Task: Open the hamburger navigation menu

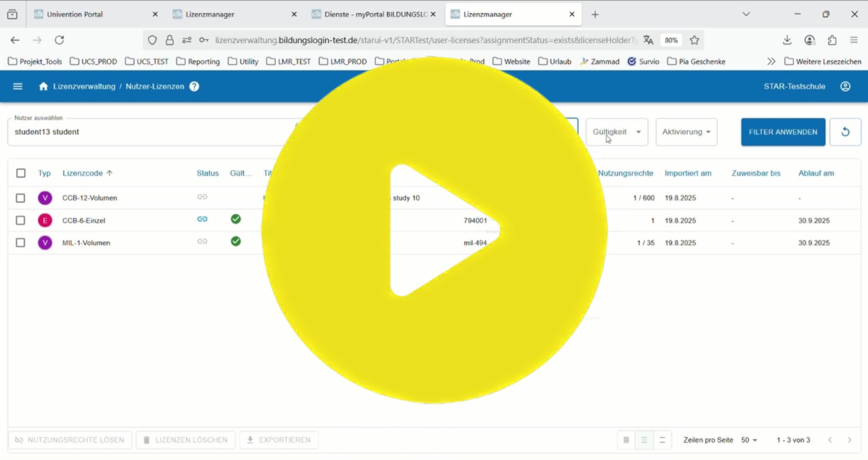Action: coord(17,87)
